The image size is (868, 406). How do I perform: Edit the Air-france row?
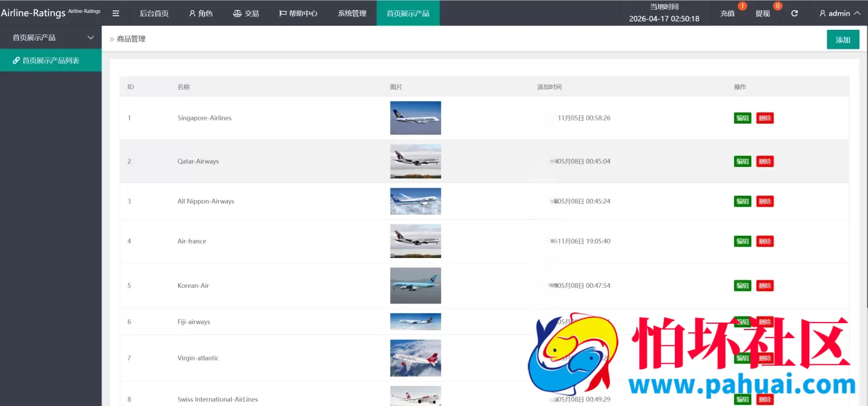click(x=743, y=242)
